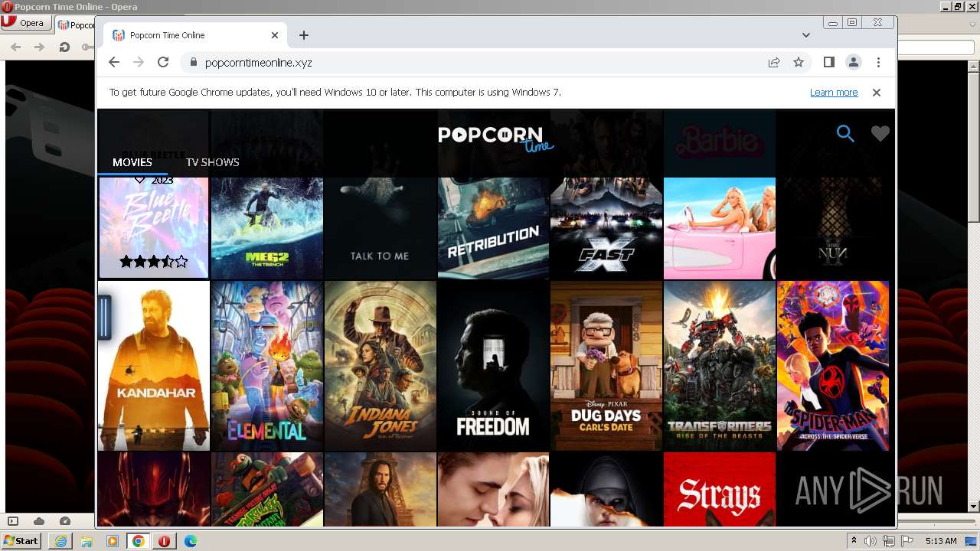
Task: Click the Chrome forward arrow
Action: click(139, 63)
